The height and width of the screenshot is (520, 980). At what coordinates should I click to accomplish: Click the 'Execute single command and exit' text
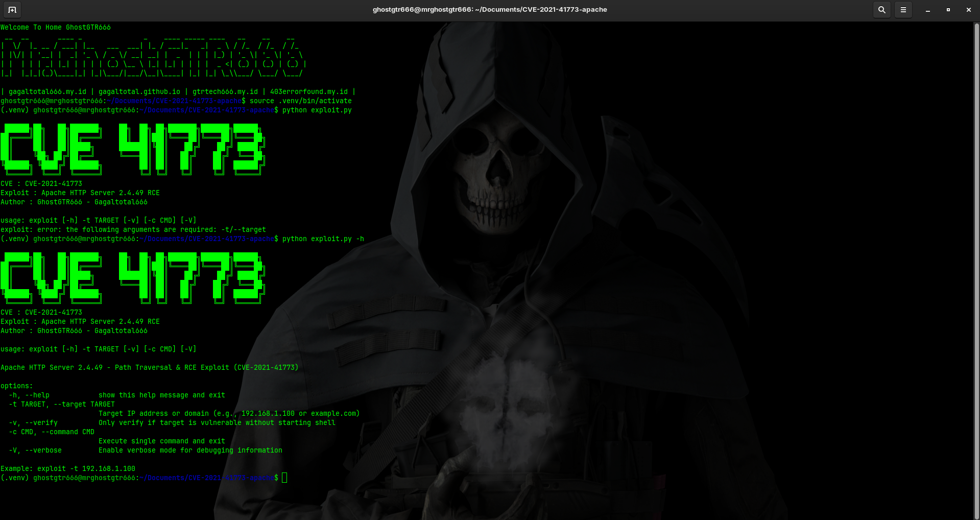(162, 441)
